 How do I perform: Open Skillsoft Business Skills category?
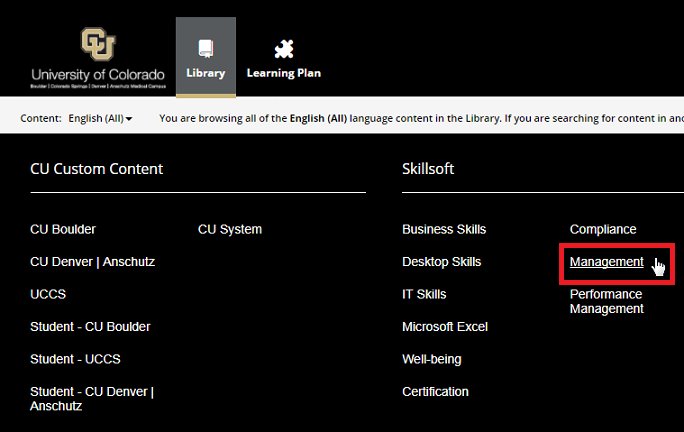[x=444, y=230]
